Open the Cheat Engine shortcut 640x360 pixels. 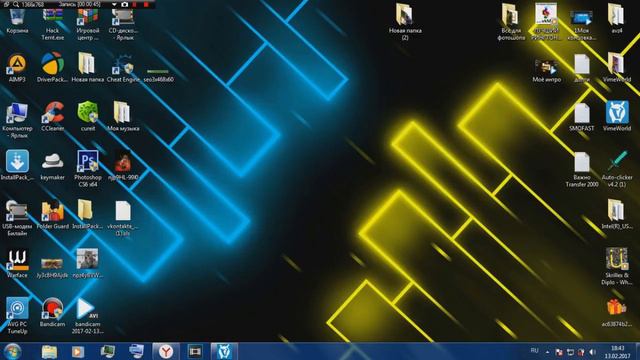pyautogui.click(x=123, y=67)
